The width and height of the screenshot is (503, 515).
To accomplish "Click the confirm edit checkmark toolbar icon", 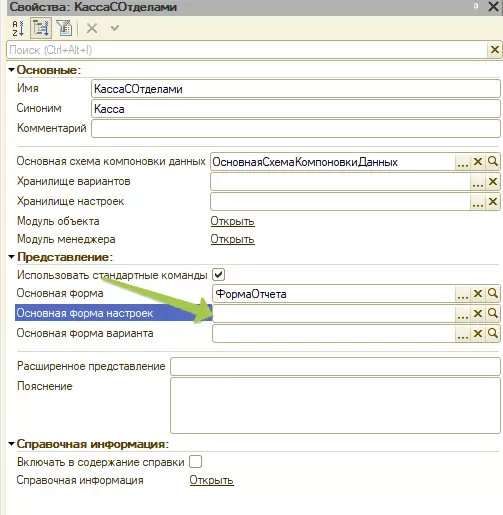I will (115, 28).
